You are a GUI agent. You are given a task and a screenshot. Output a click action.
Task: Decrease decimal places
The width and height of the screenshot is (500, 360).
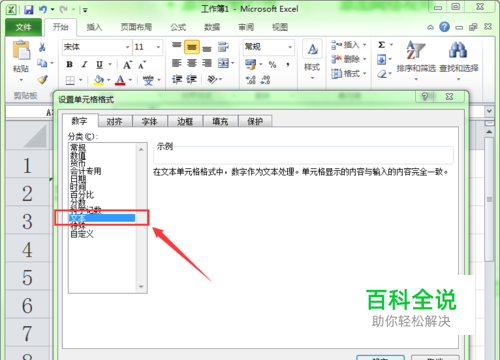coord(265,80)
